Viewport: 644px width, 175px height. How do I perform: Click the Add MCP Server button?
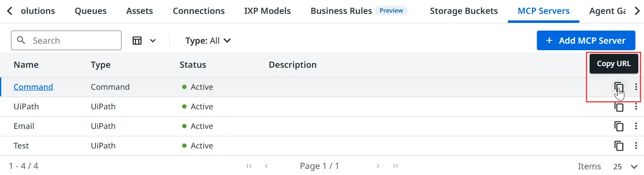(x=586, y=40)
